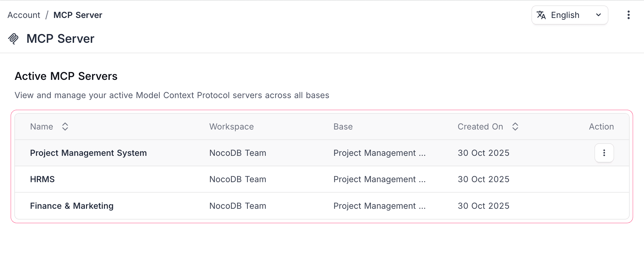Click the MCP Server logo icon
This screenshot has width=644, height=265.
[x=13, y=39]
